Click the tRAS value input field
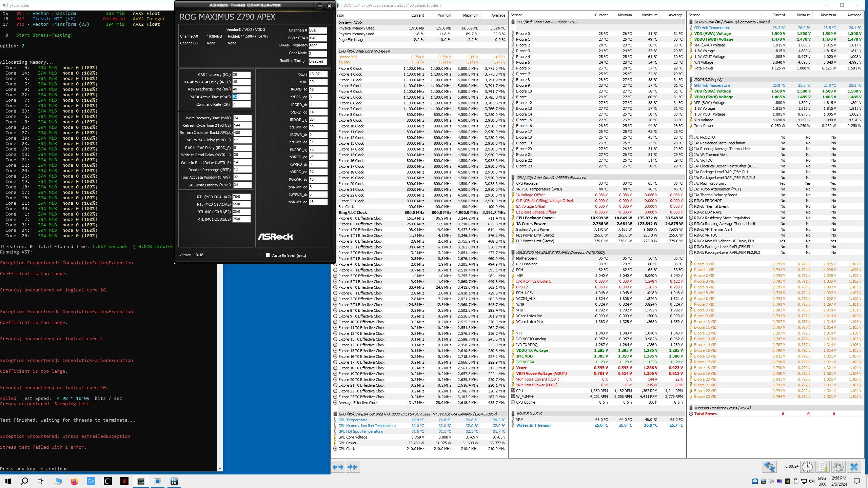The image size is (868, 488). coord(241,97)
